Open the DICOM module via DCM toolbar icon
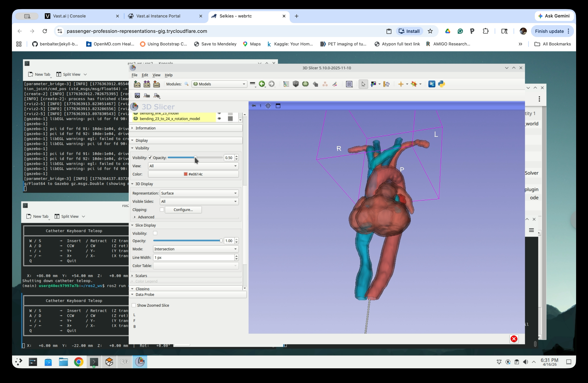Image resolution: width=588 pixels, height=383 pixels. (x=147, y=84)
